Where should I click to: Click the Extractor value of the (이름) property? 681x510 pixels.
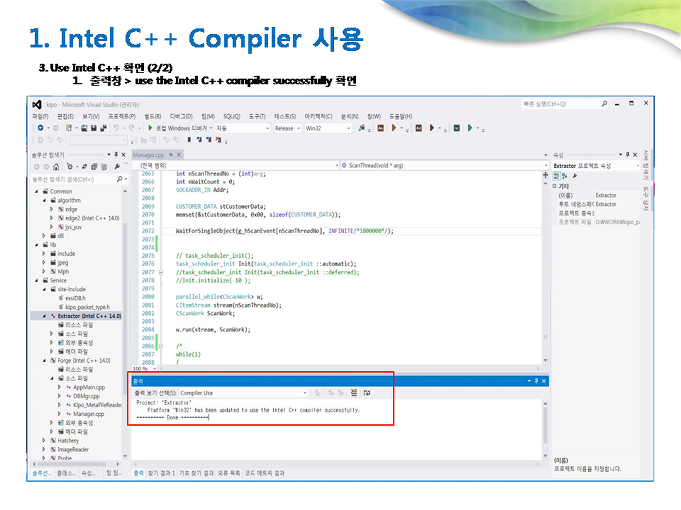(x=606, y=195)
